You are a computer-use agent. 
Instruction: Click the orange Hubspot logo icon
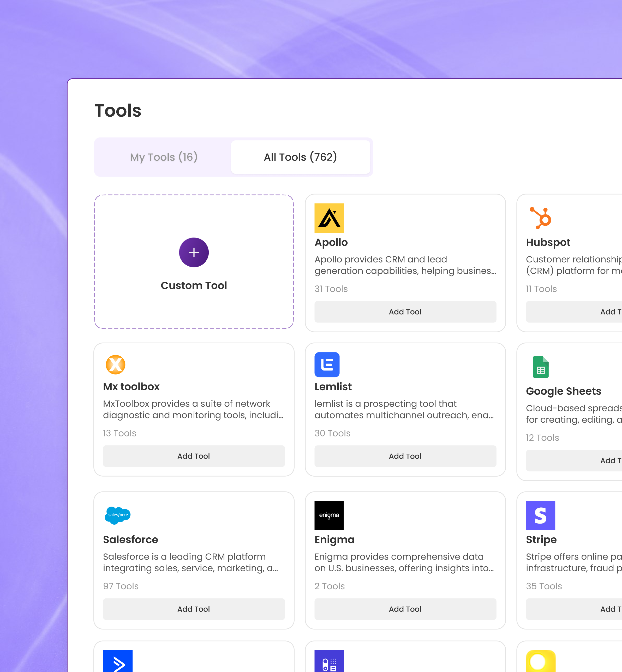coord(540,218)
